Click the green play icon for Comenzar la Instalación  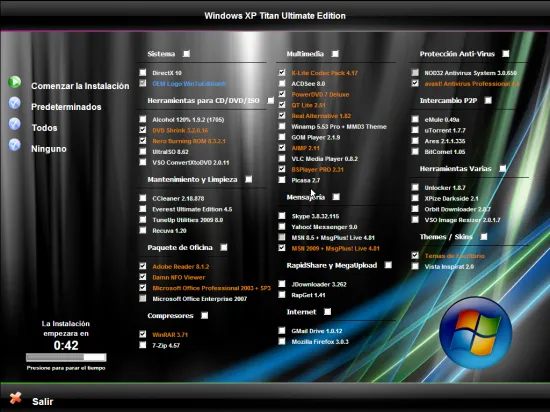tap(15, 82)
